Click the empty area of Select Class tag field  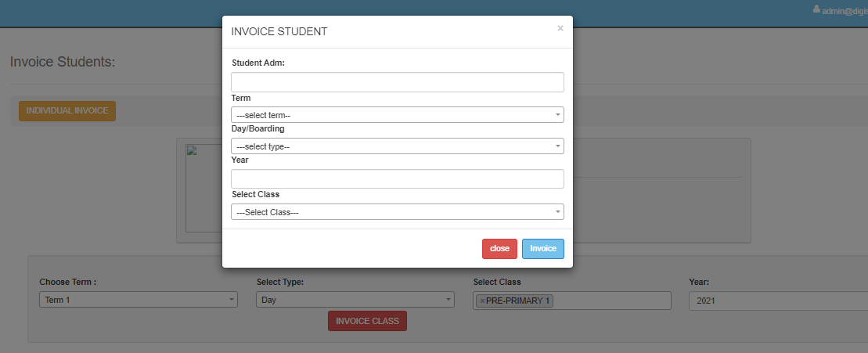[610, 301]
